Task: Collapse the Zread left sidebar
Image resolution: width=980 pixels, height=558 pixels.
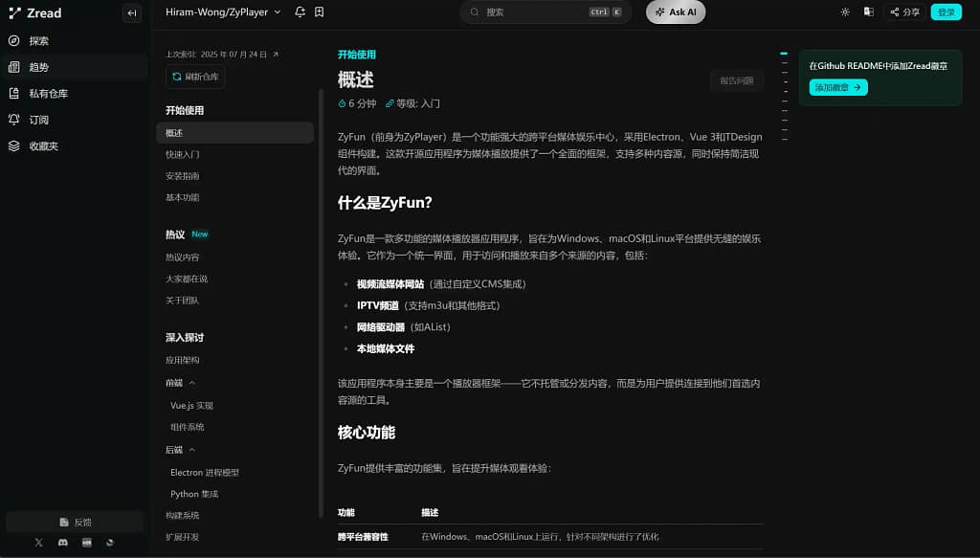Action: (132, 12)
